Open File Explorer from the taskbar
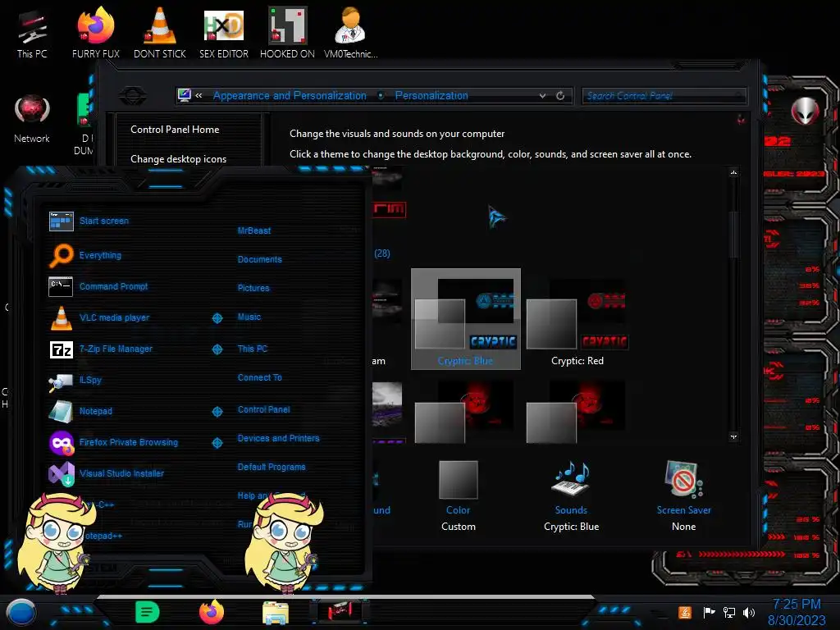Screen dimensions: 840x630 point(276,613)
